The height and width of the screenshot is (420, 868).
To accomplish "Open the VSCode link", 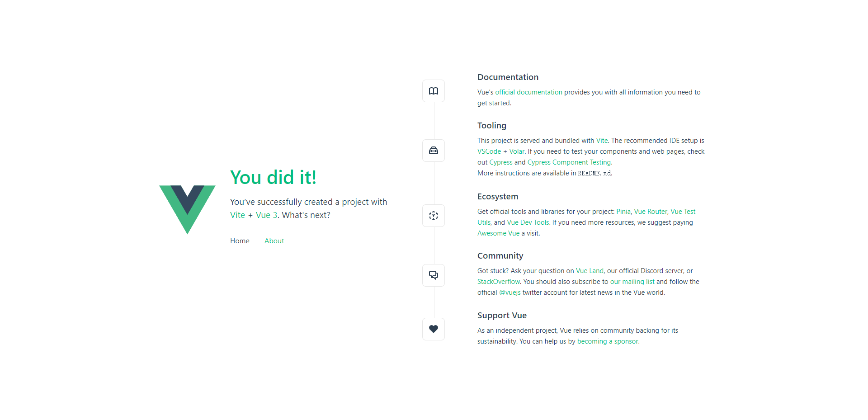I will [x=489, y=151].
